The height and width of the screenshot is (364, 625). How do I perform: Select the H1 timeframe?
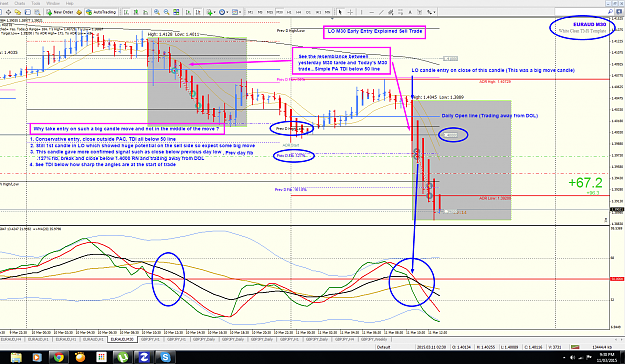[x=289, y=12]
